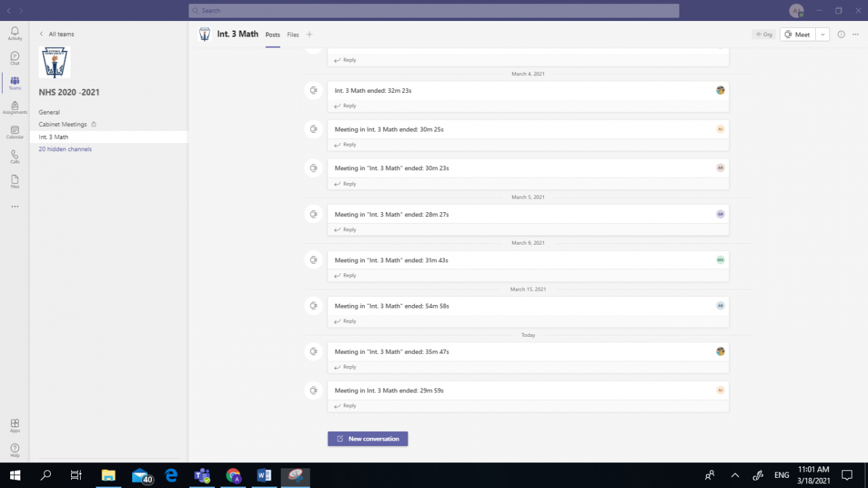Show hidden system tray icons chevron

[x=735, y=475]
